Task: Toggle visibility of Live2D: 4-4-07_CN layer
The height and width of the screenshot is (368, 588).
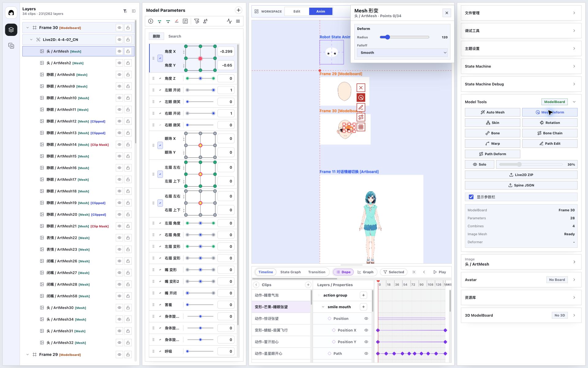Action: [x=119, y=40]
